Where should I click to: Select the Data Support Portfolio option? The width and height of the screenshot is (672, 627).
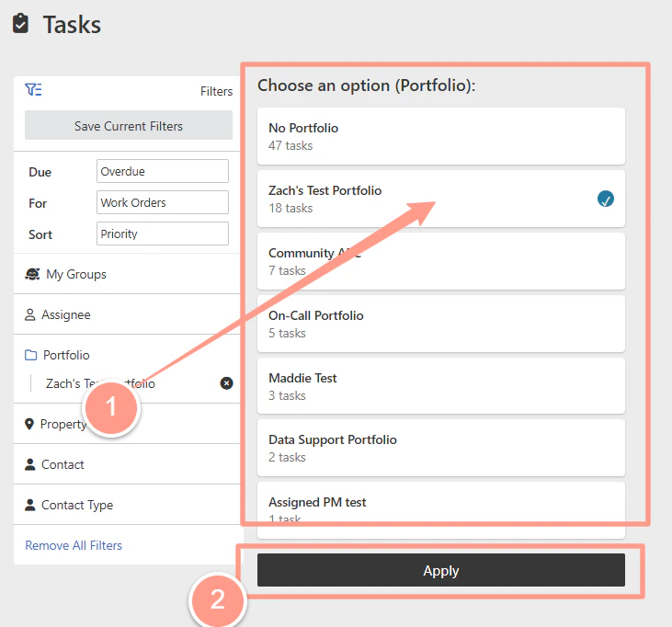[x=441, y=448]
